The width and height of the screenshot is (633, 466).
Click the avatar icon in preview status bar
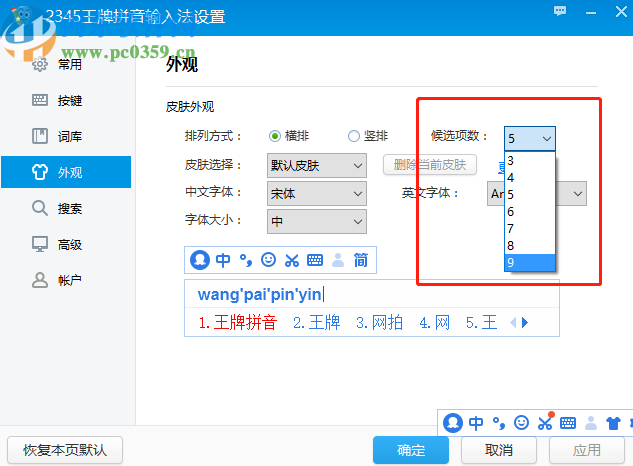point(200,260)
